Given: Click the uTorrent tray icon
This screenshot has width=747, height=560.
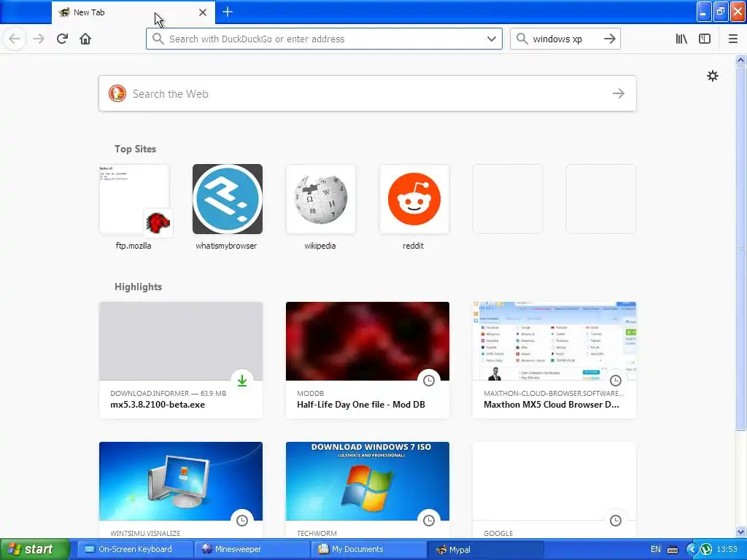Looking at the screenshot, I should pos(705,550).
